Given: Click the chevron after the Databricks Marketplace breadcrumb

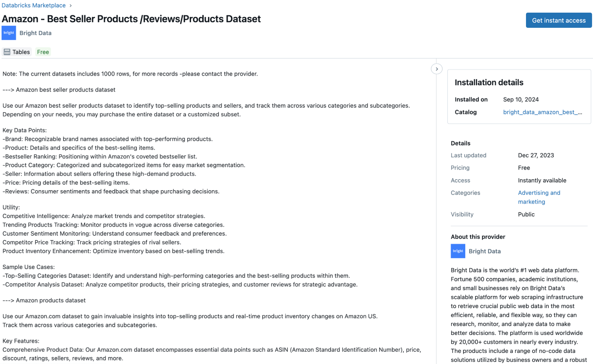Looking at the screenshot, I should click(70, 6).
